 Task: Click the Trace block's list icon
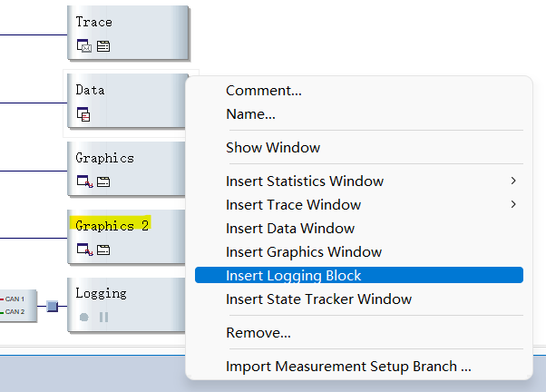tap(102, 46)
